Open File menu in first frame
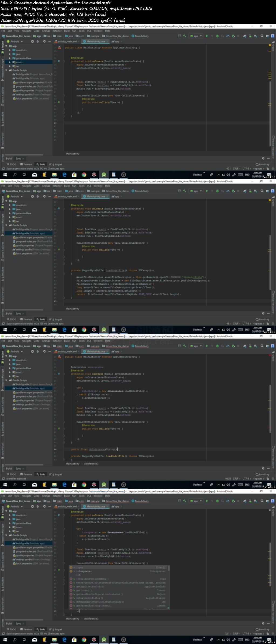This screenshot has height=644, width=276. (3, 31)
